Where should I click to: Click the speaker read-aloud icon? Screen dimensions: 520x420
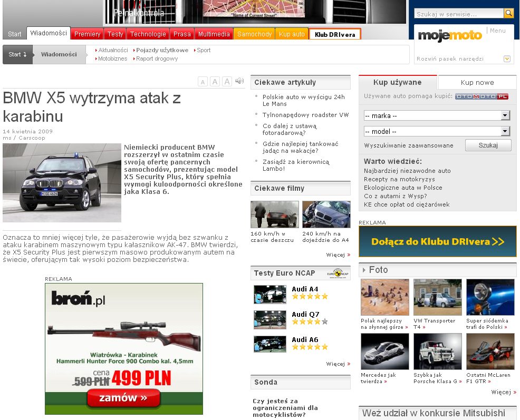tap(239, 81)
